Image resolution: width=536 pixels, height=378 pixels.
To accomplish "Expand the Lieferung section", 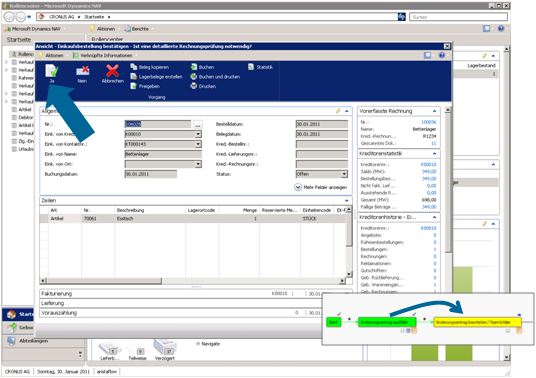I will 181,303.
